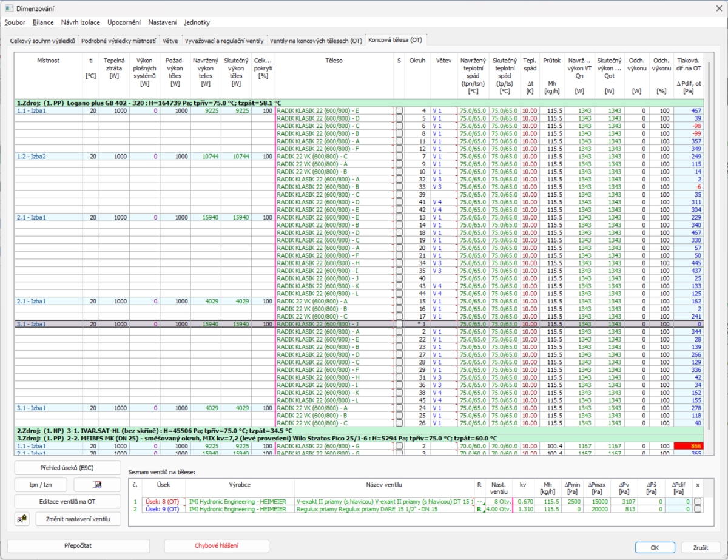Viewport: 728px width, 560px height.
Task: Switch to the Větve tab
Action: pyautogui.click(x=169, y=41)
